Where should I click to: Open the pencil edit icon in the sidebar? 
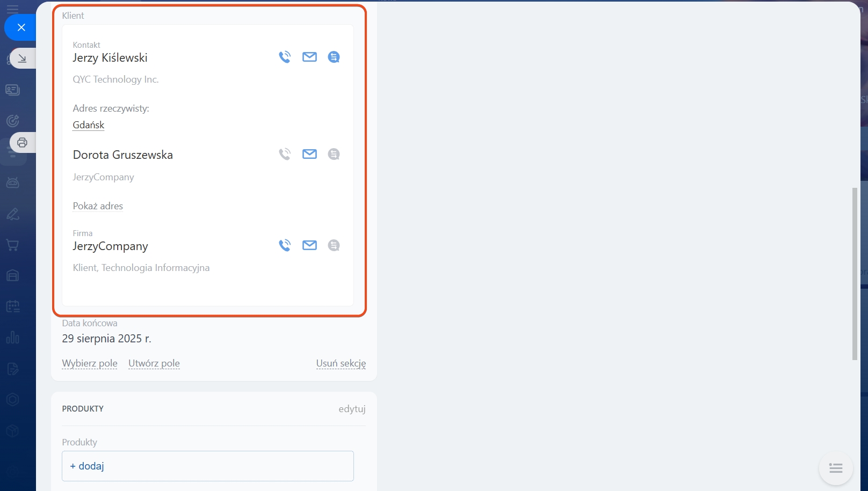[x=13, y=214]
